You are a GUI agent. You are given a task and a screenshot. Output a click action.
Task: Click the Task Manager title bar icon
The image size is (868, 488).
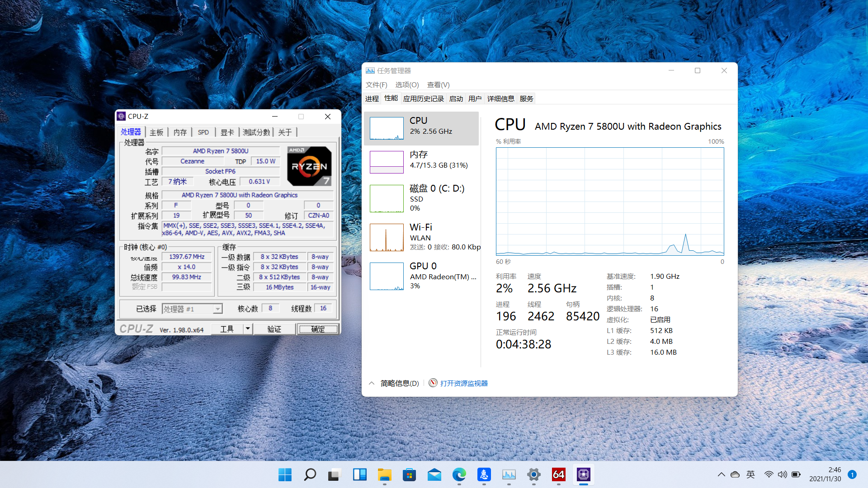370,70
